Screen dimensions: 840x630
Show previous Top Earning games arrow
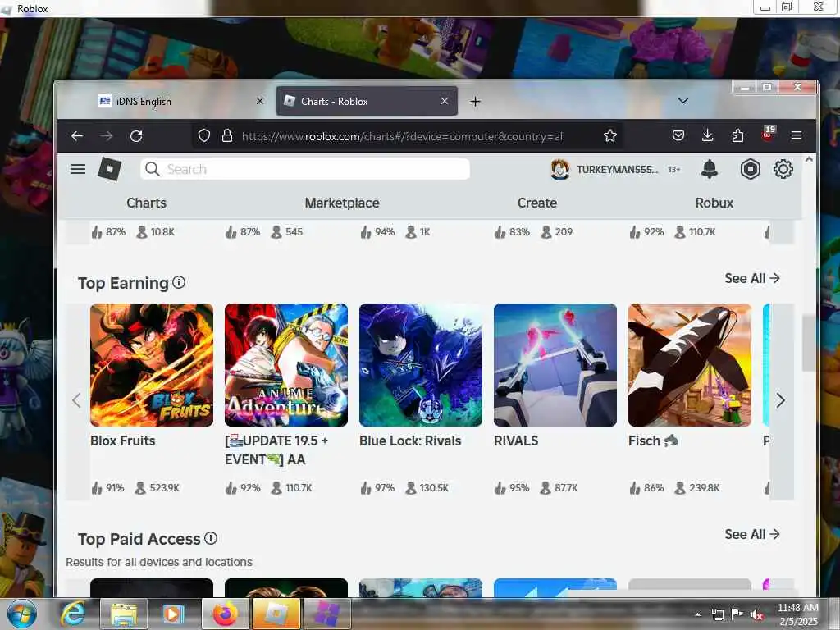(x=76, y=400)
